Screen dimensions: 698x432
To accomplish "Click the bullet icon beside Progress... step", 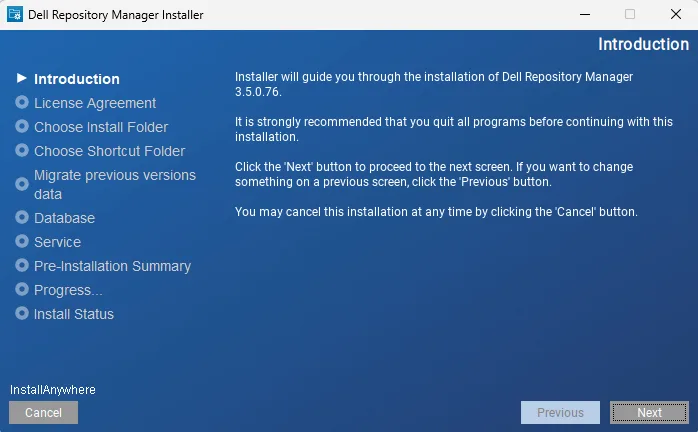I will tap(22, 289).
